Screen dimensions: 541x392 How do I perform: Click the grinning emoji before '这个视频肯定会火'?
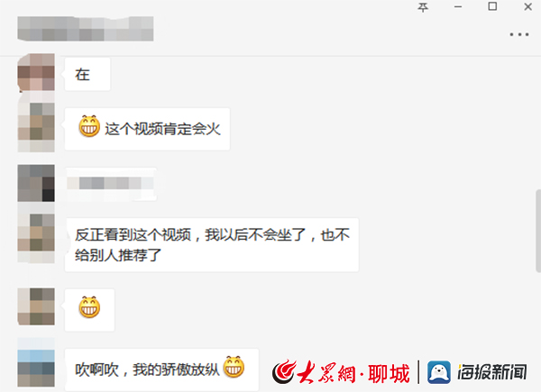click(89, 126)
